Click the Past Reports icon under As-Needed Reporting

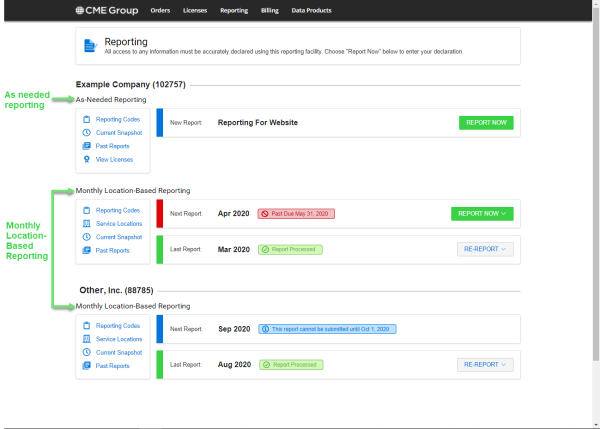click(x=87, y=146)
